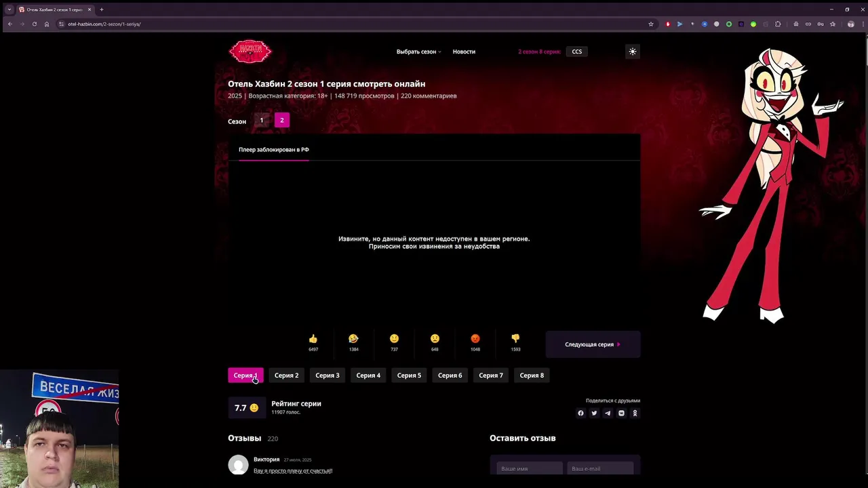Bookmark this page with star icon
This screenshot has width=868, height=488.
pyautogui.click(x=651, y=24)
